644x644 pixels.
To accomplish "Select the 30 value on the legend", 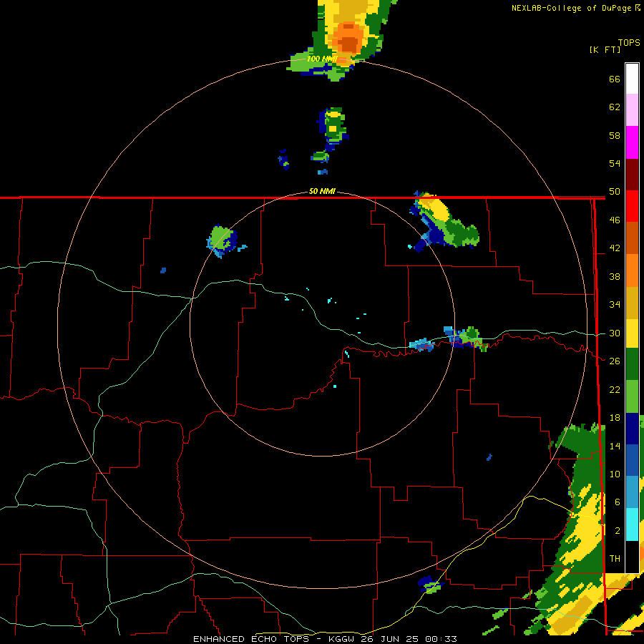I will (x=615, y=333).
